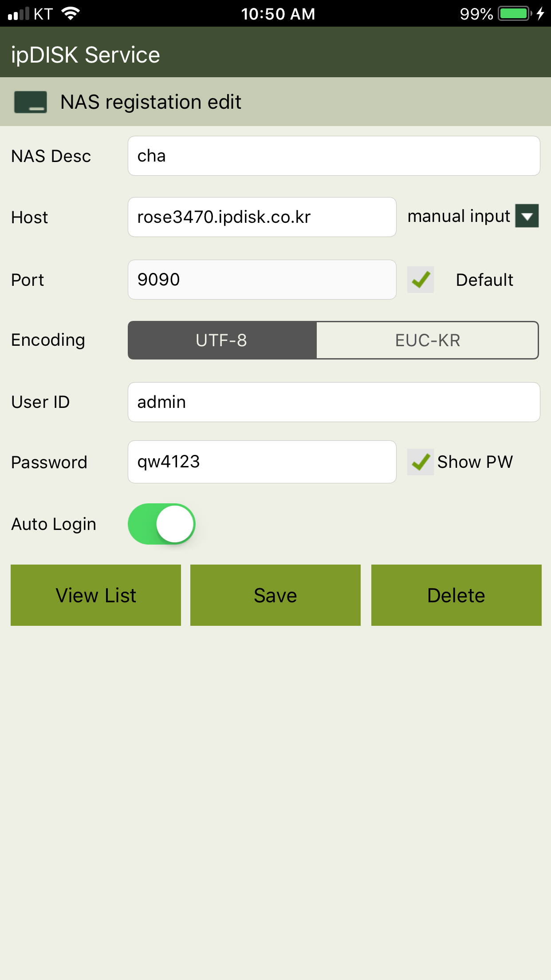Toggle the Show PW checkbox
This screenshot has height=980, width=551.
coord(421,462)
